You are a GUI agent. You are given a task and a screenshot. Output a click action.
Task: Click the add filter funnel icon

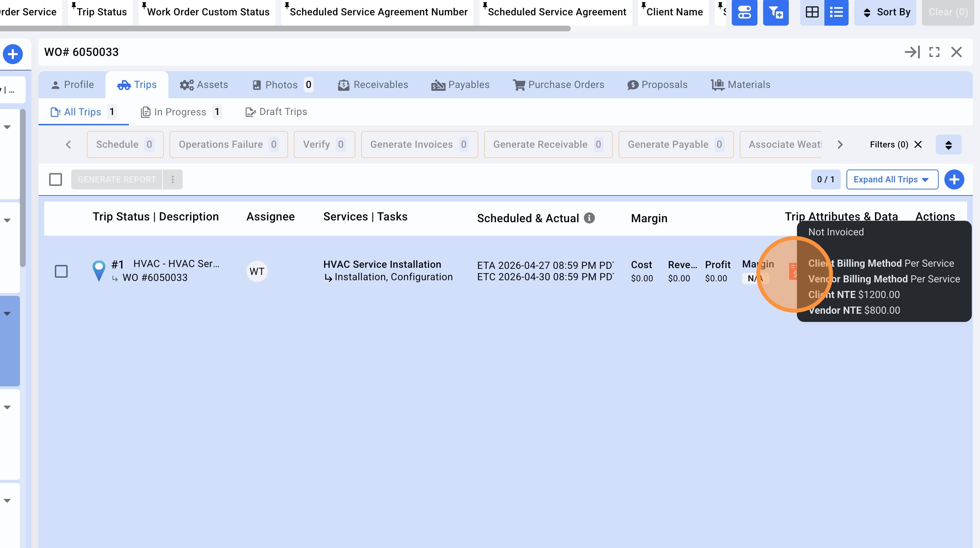[775, 12]
